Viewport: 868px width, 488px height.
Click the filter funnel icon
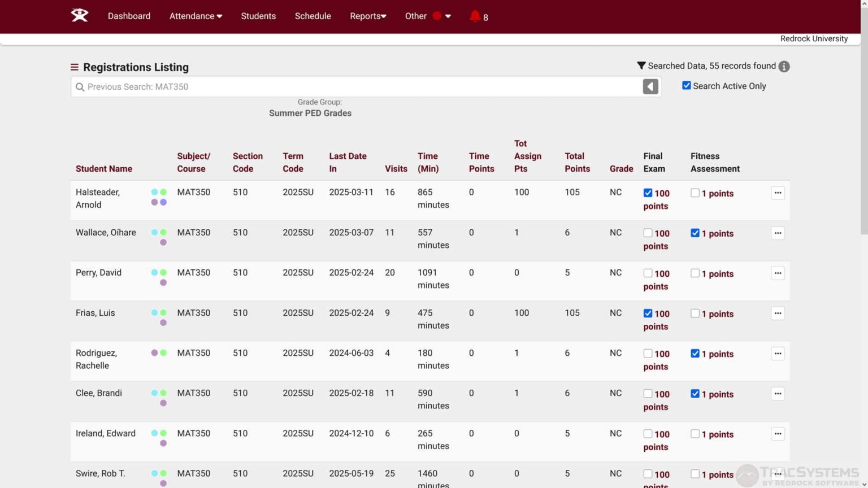[x=641, y=66]
